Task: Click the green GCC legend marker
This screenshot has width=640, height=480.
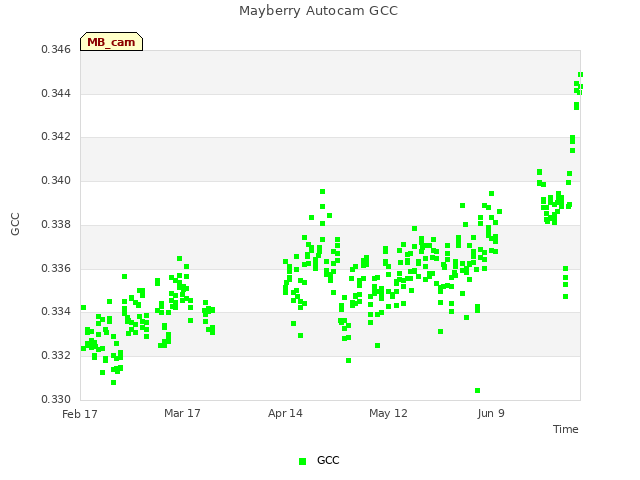Action: tap(302, 461)
